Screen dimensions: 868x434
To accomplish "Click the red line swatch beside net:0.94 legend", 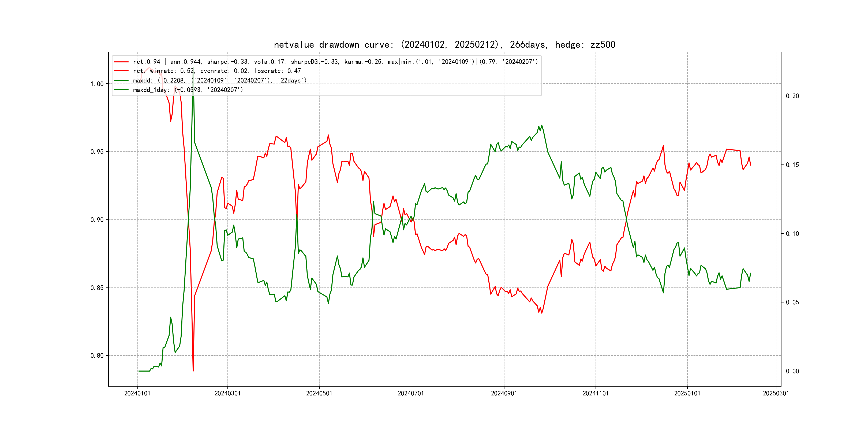I will (x=121, y=62).
